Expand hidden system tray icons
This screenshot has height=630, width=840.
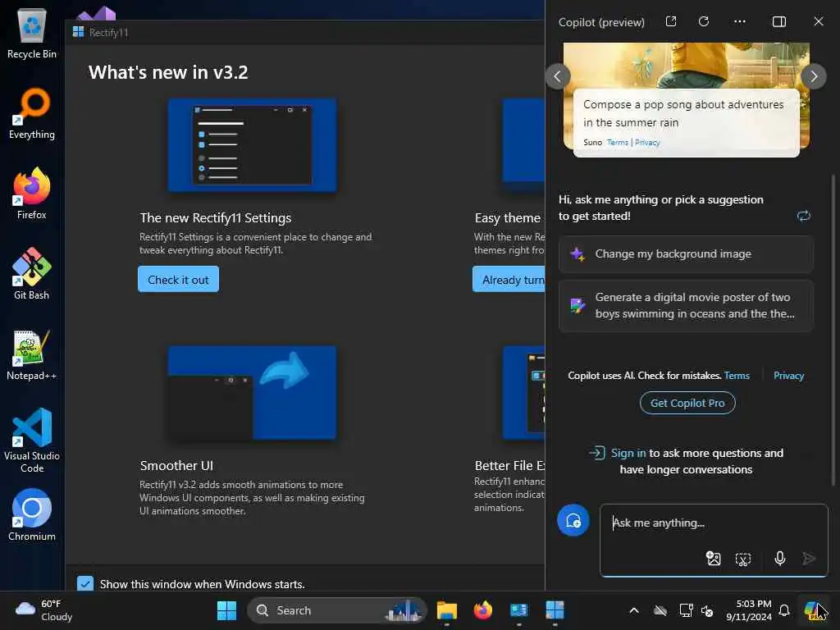(634, 610)
